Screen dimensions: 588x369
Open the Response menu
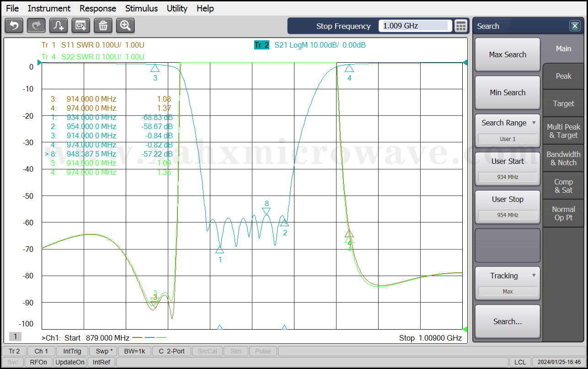(98, 8)
